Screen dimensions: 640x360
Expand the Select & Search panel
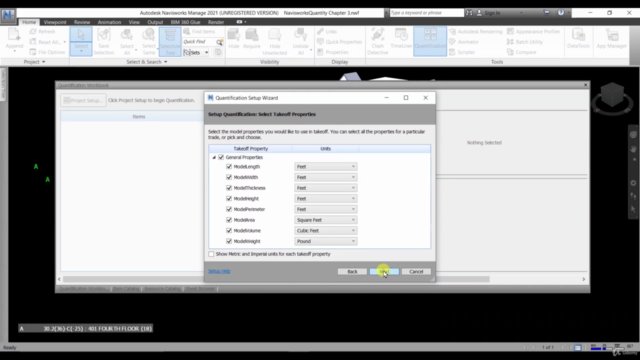[147, 62]
